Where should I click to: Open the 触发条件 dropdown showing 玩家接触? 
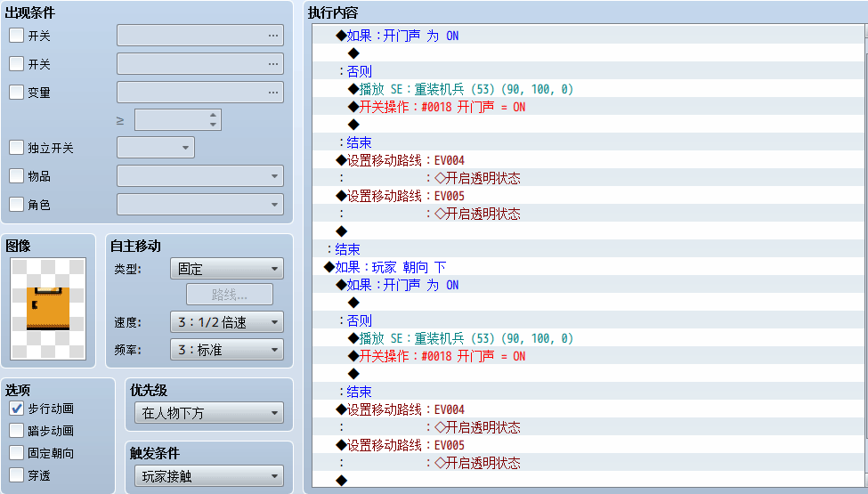coord(209,475)
